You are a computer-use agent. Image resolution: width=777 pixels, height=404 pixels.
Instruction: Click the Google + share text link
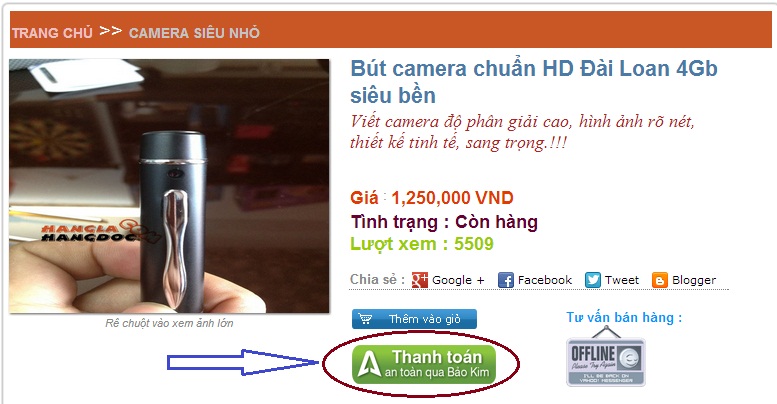coord(458,280)
